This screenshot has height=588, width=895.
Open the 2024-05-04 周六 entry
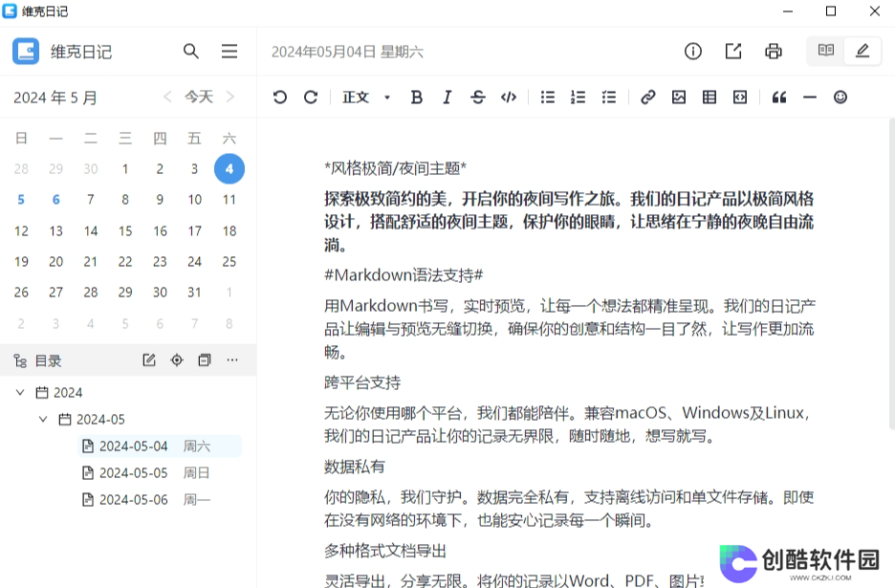pos(160,446)
